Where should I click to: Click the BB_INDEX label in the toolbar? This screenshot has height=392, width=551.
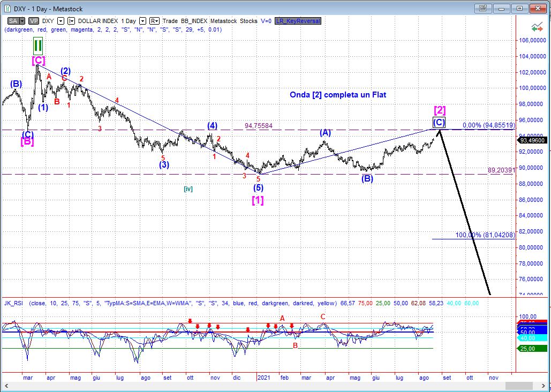tap(195, 20)
